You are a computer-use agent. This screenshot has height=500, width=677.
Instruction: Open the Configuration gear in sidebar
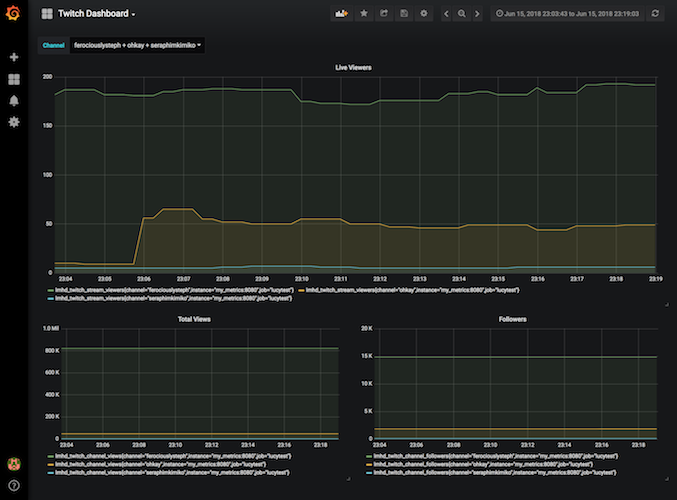[x=14, y=122]
